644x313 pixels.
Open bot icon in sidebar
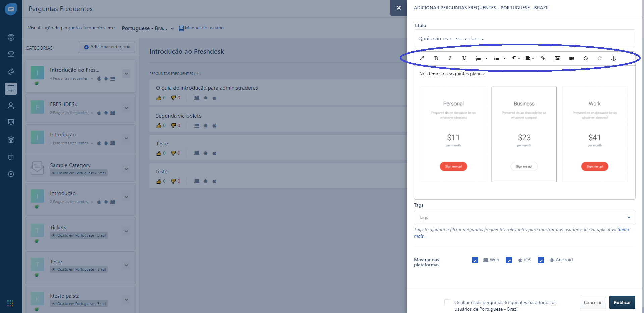pyautogui.click(x=11, y=157)
